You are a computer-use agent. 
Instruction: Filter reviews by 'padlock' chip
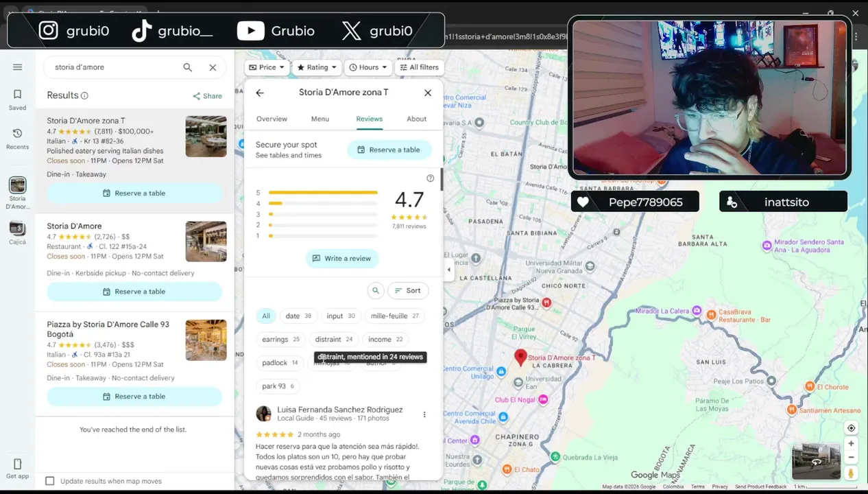[x=280, y=363]
